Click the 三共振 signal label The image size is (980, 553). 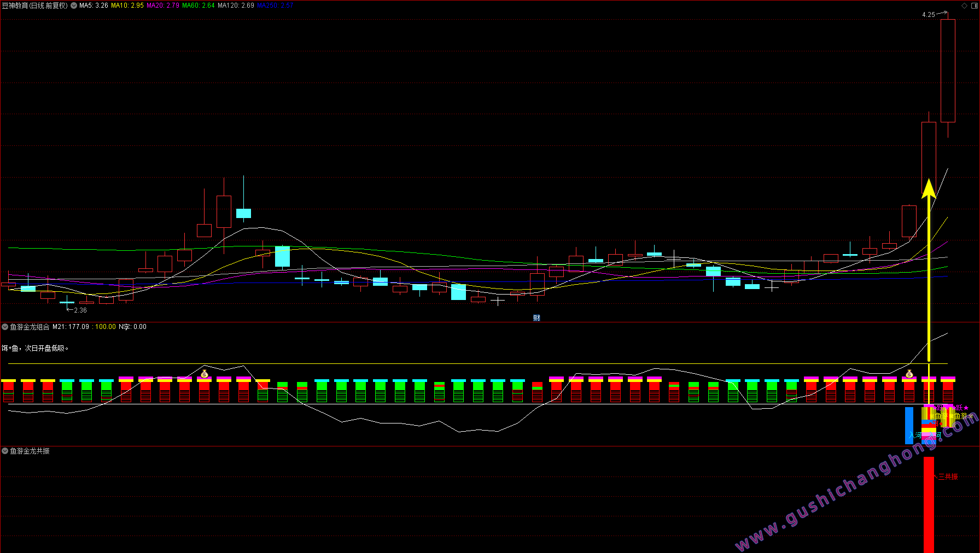coord(948,477)
